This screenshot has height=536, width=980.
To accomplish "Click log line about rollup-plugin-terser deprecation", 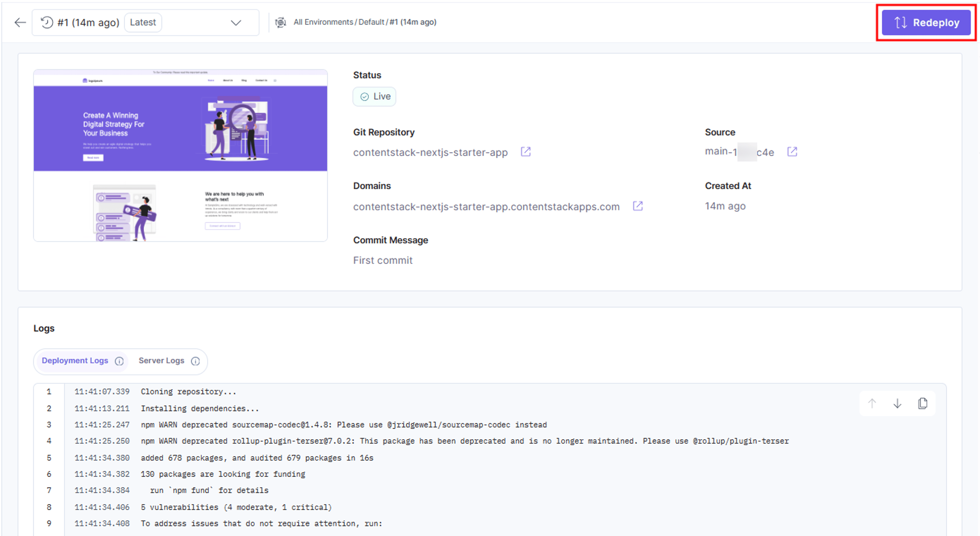I will (464, 441).
